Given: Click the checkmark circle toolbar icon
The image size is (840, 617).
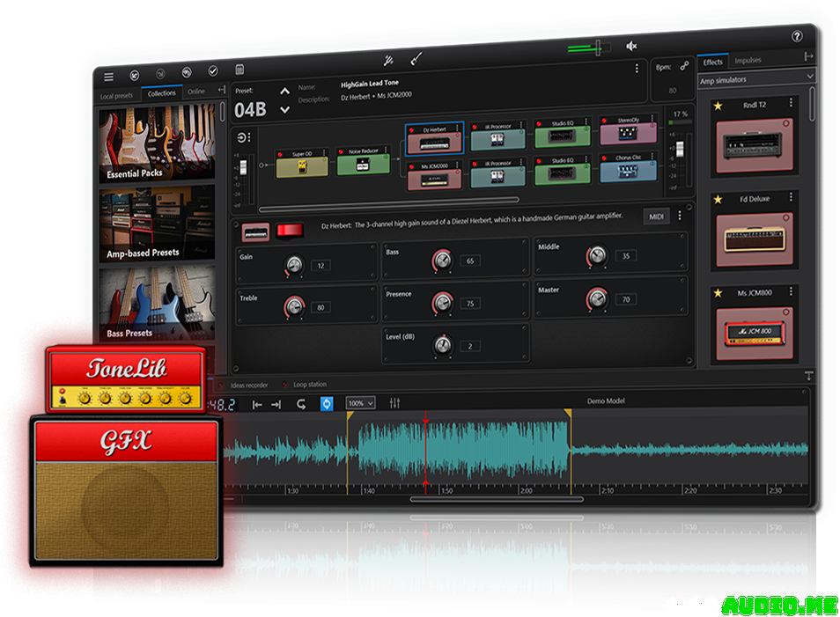Looking at the screenshot, I should [213, 71].
